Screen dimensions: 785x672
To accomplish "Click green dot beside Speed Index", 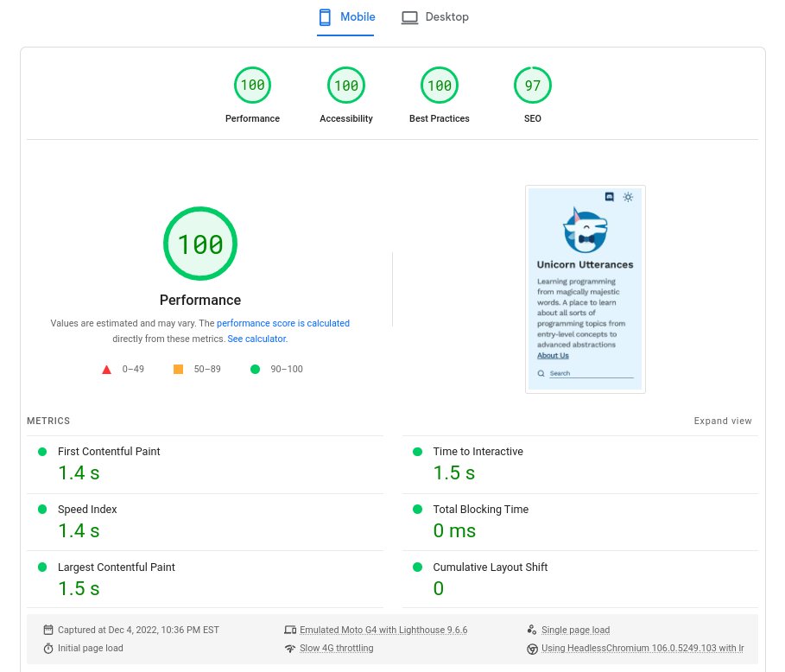I will tap(42, 510).
